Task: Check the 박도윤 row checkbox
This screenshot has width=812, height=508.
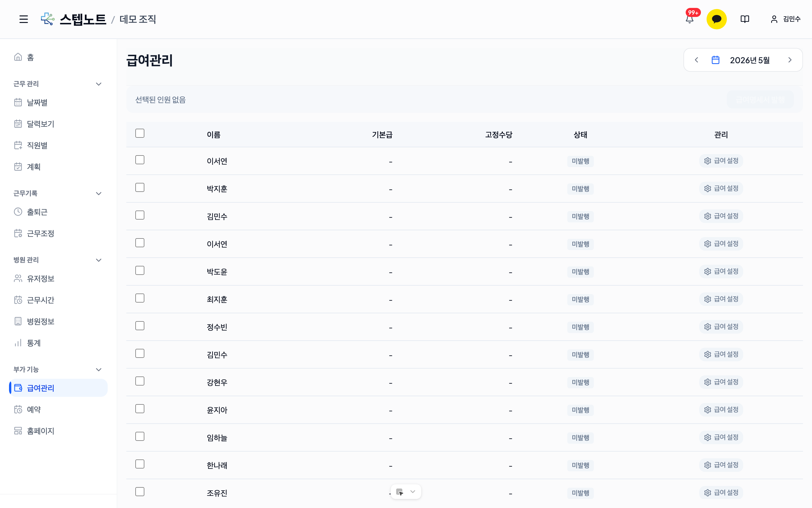Action: click(140, 270)
